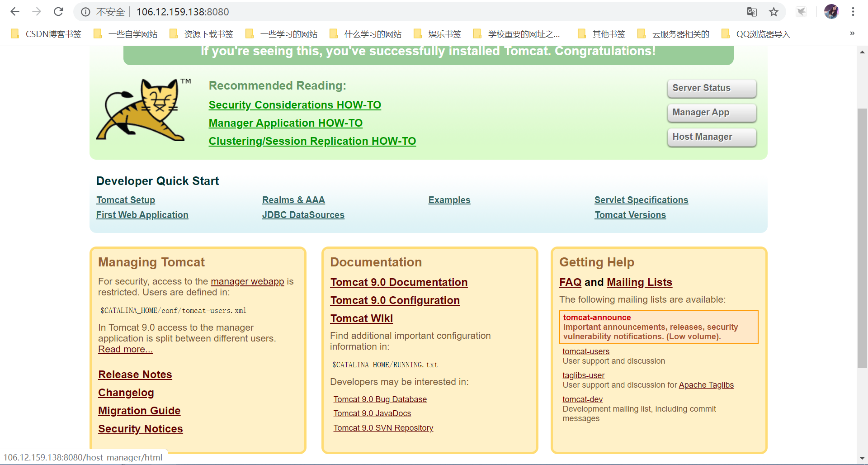Open the Realms & AAA link
Image resolution: width=868 pixels, height=465 pixels.
pyautogui.click(x=293, y=200)
